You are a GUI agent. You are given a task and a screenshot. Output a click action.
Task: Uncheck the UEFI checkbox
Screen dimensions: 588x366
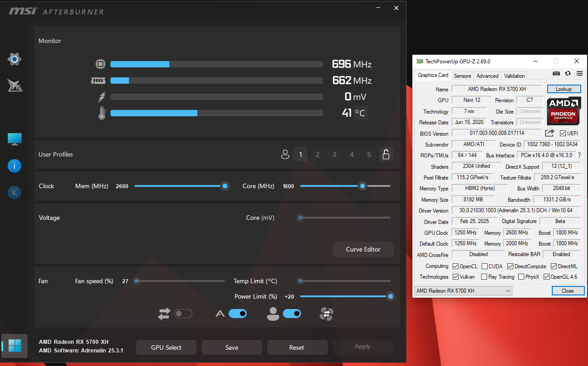pos(563,133)
